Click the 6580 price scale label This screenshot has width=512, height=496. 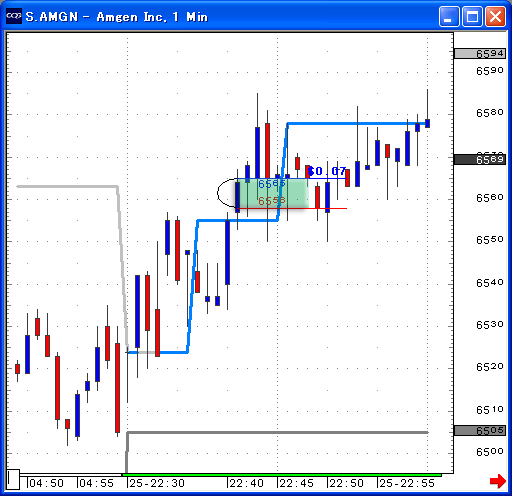click(x=490, y=113)
